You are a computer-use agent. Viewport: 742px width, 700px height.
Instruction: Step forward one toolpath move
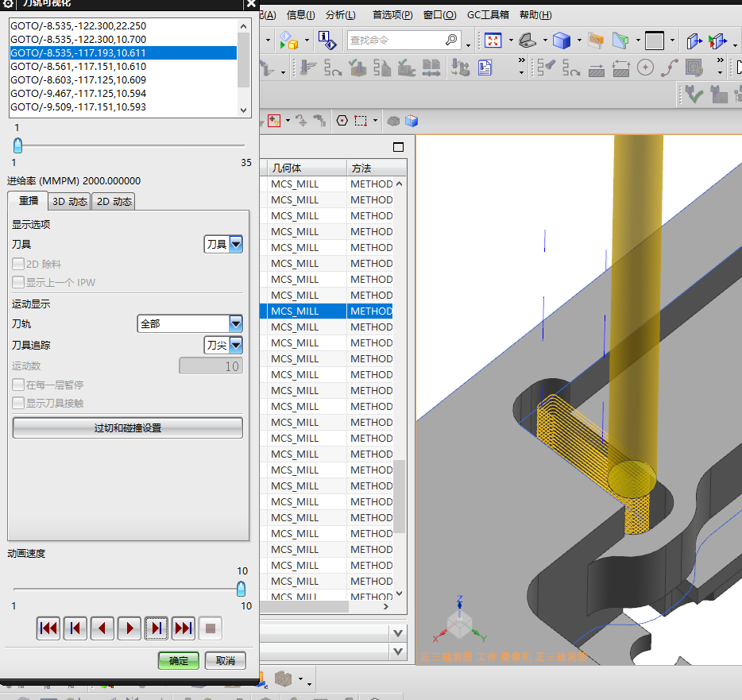157,628
